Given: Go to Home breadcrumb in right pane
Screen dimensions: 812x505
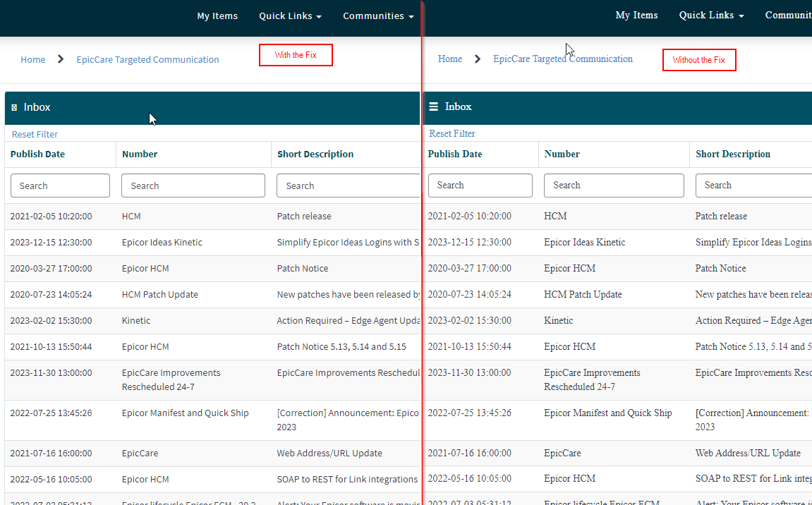Looking at the screenshot, I should (x=450, y=59).
